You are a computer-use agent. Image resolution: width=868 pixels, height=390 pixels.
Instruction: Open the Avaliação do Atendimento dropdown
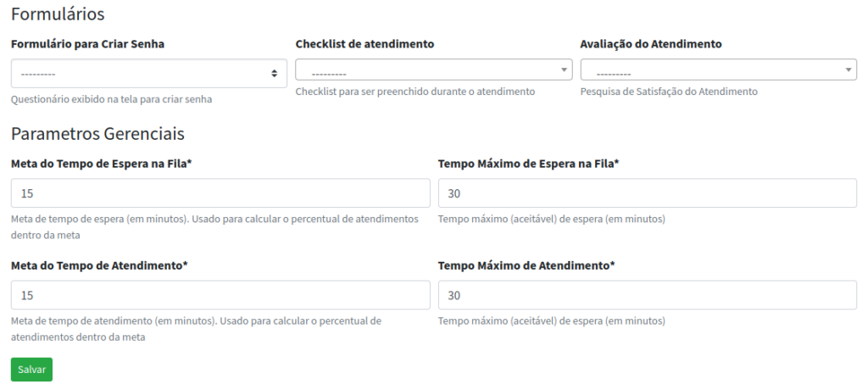[719, 70]
